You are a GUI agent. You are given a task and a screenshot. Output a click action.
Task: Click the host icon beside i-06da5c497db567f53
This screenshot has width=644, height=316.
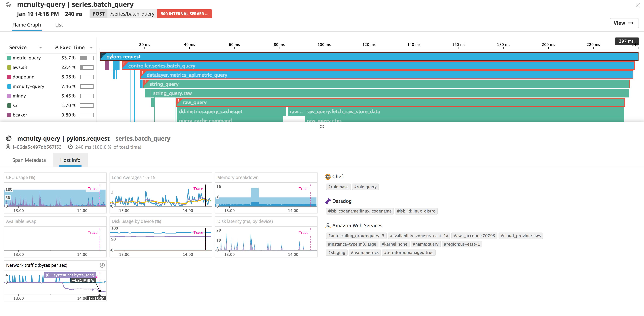[8, 147]
